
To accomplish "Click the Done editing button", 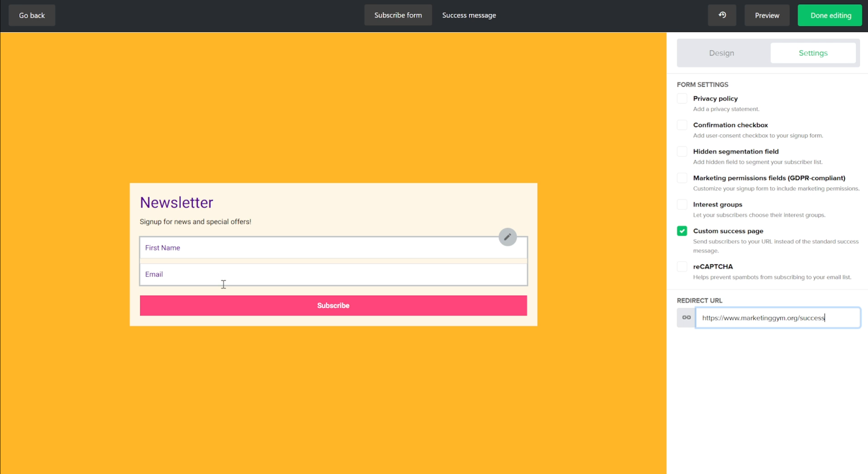I will 829,15.
